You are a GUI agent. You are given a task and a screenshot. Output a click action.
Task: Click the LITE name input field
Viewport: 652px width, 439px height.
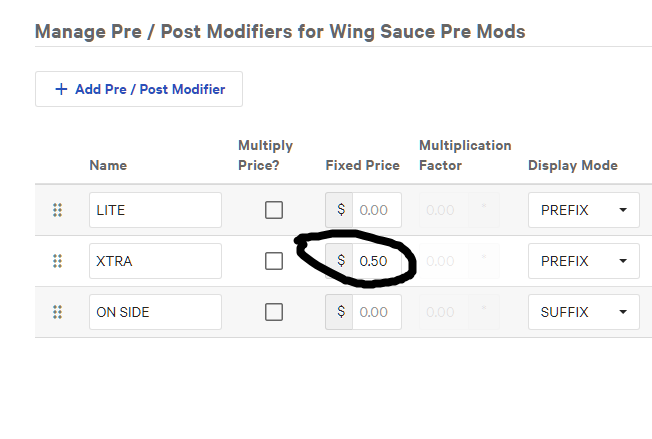pyautogui.click(x=155, y=210)
